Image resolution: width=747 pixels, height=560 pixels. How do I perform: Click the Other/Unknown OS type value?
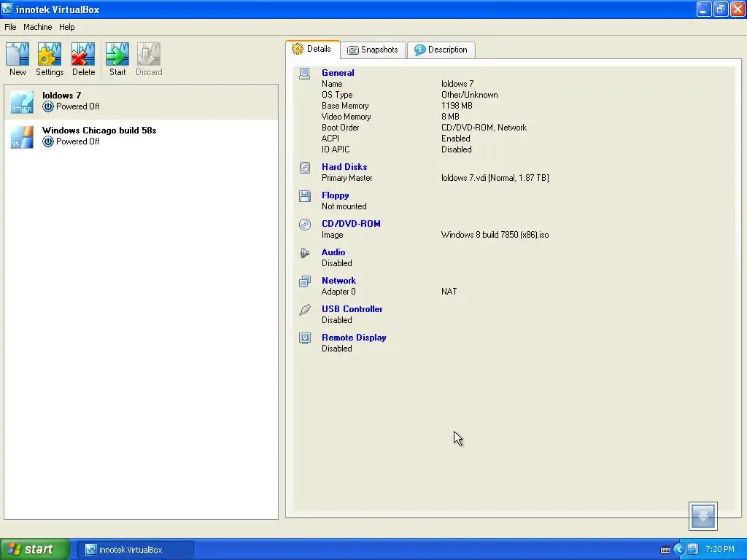tap(469, 95)
